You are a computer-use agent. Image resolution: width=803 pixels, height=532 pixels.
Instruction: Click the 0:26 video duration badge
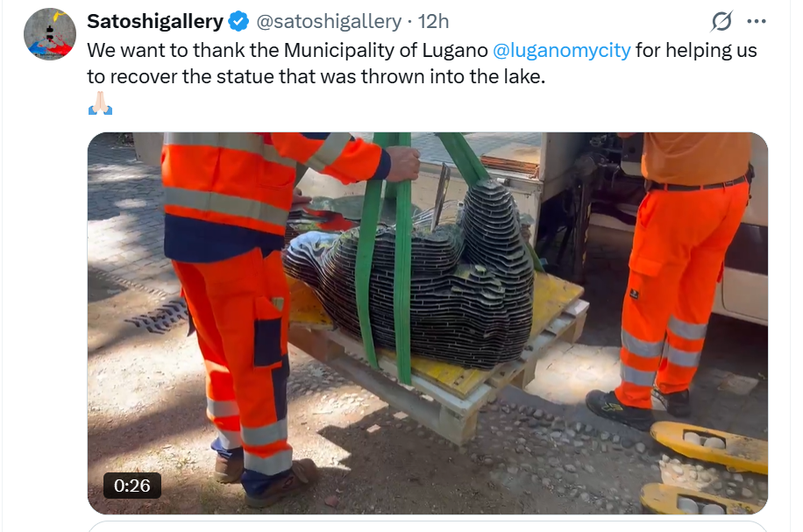[132, 486]
